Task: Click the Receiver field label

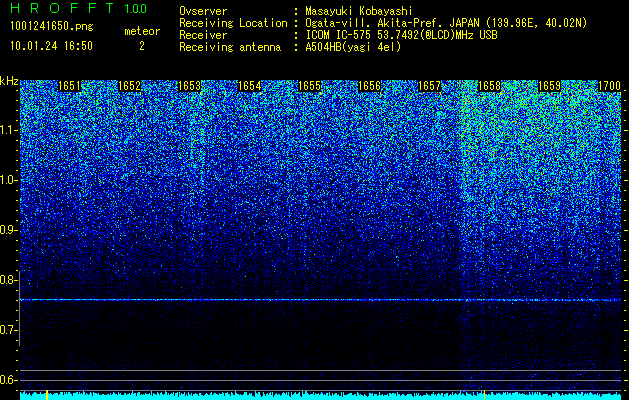Action: [203, 35]
